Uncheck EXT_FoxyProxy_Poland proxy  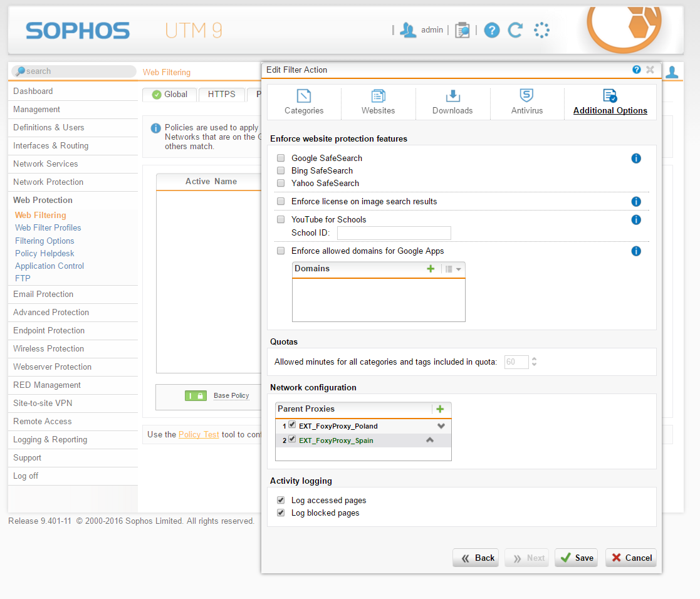(x=292, y=425)
